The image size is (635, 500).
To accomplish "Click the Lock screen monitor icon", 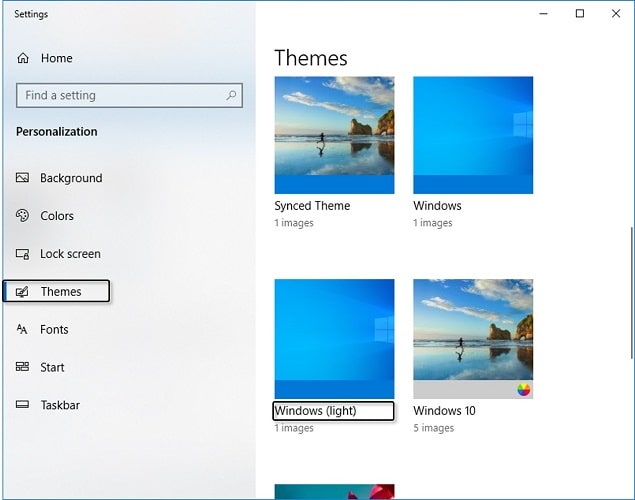I will pyautogui.click(x=22, y=254).
